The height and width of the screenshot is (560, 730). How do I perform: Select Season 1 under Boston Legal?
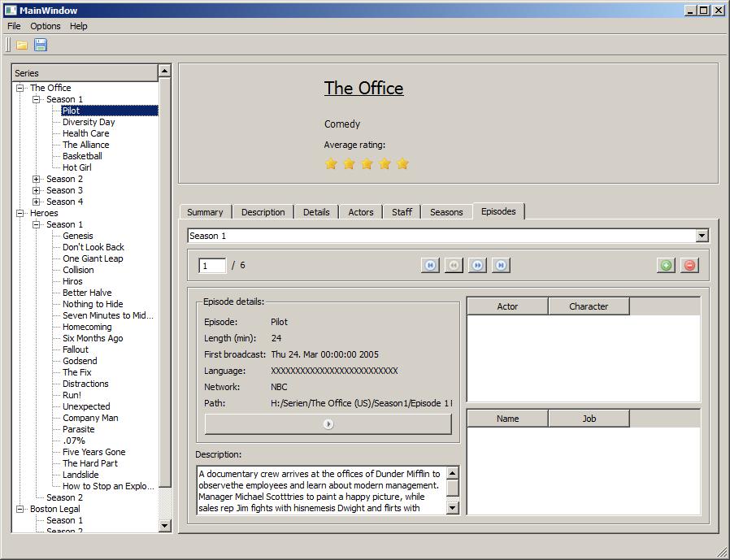pyautogui.click(x=65, y=520)
